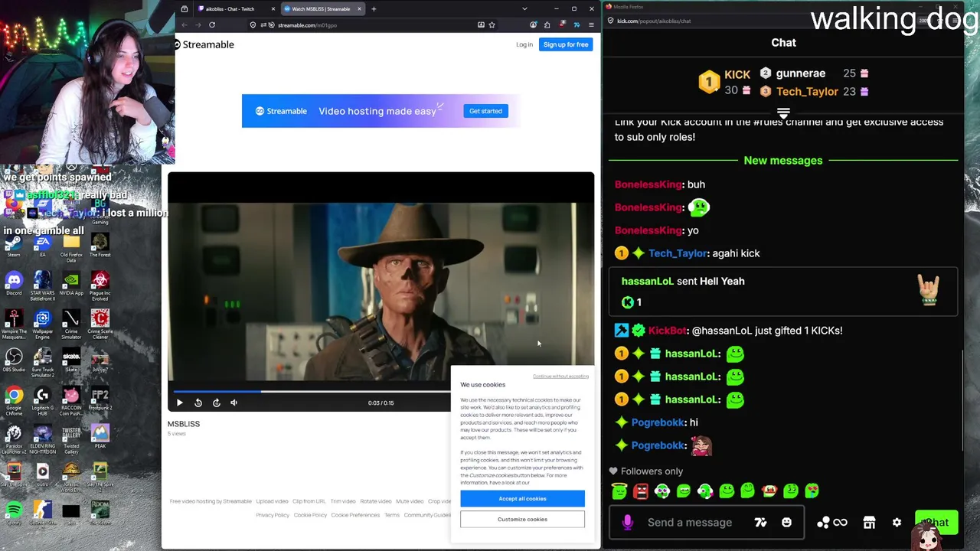Open Firefox extensions puzzle icon
This screenshot has width=980, height=551.
tap(547, 25)
